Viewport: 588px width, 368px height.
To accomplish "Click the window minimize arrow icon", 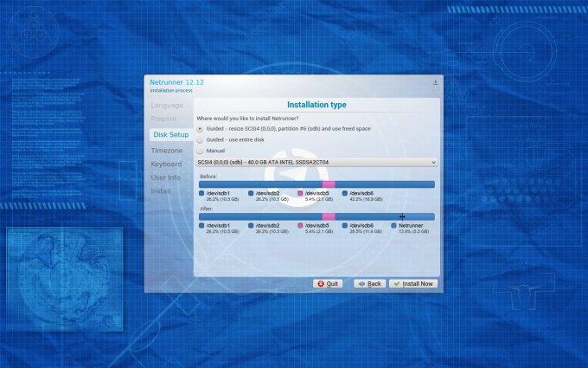I will [435, 82].
